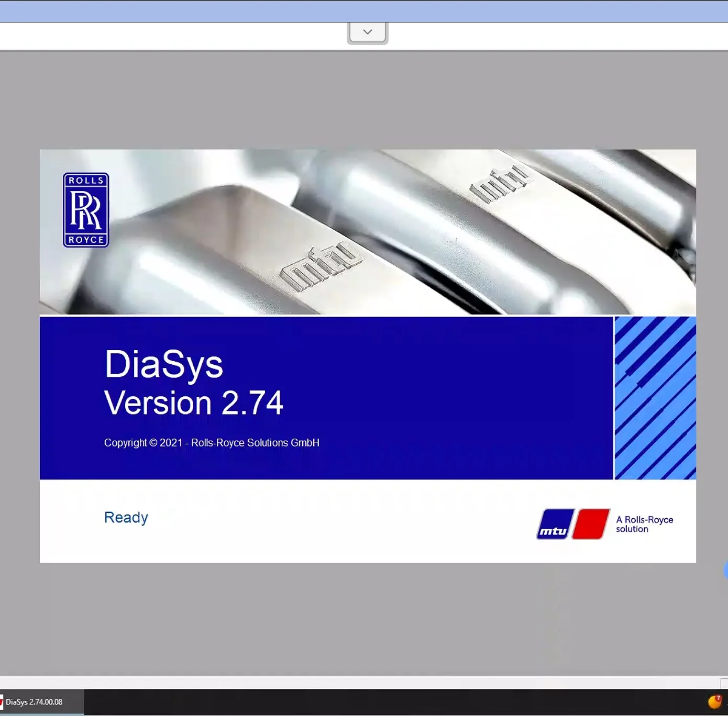Click 'A Rolls-Royce solution' text

coord(644,524)
